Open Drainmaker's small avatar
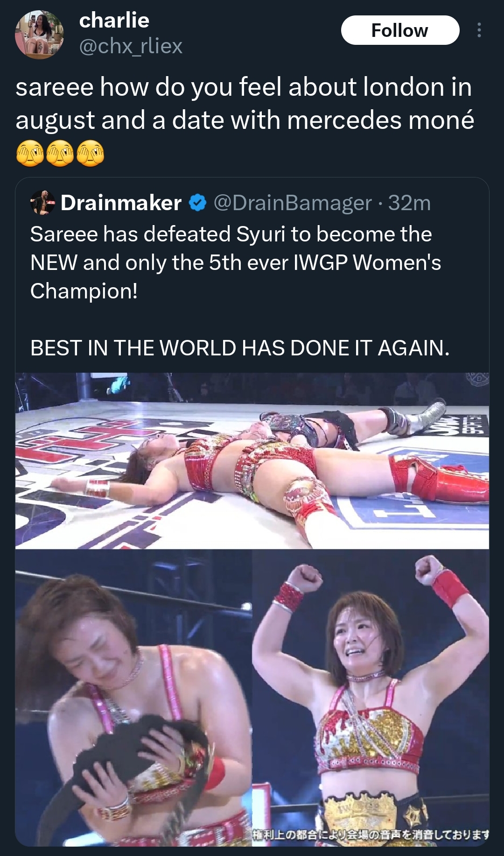504x856 pixels. (42, 203)
